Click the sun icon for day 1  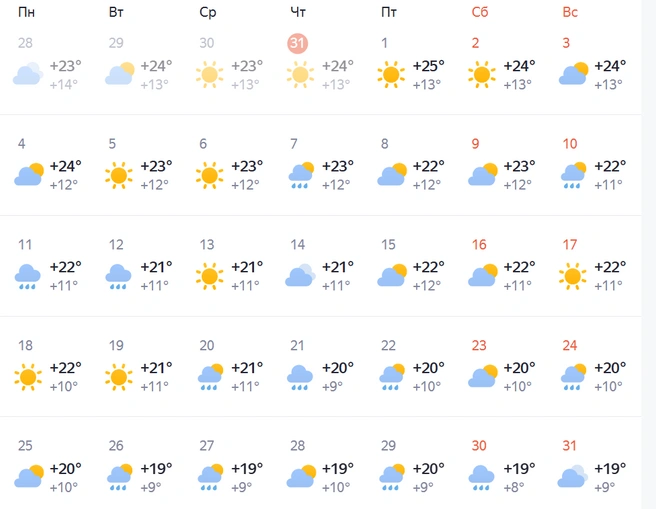(x=391, y=75)
